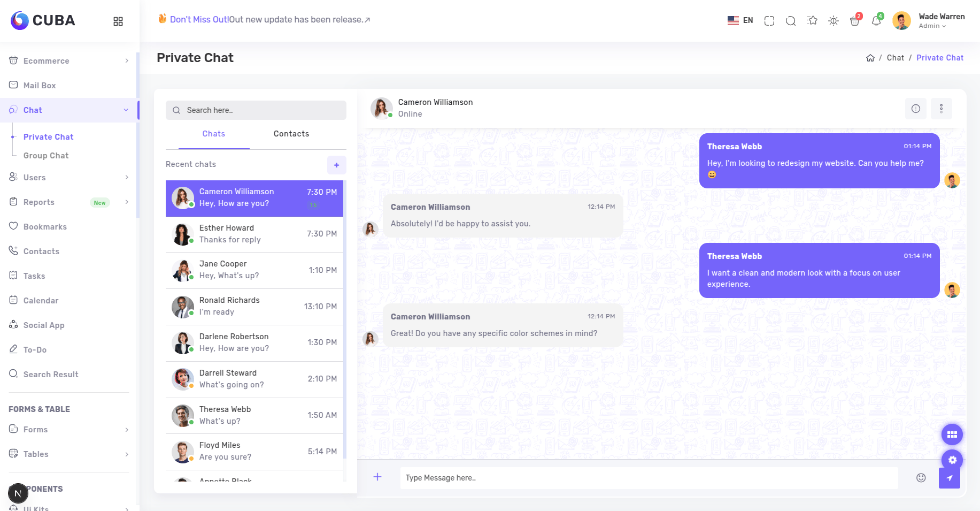The image size is (980, 511).
Task: Click the Search here input field
Action: click(x=256, y=110)
